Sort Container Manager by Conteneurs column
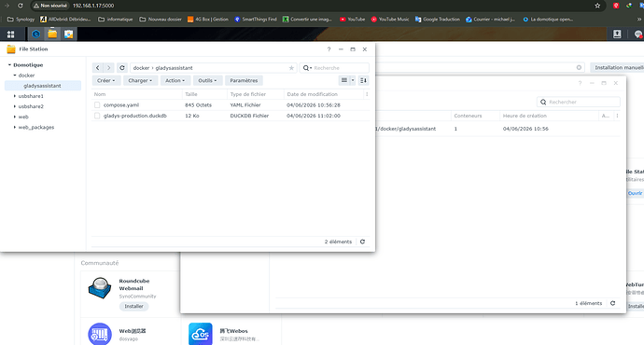The image size is (644, 345). pos(475,116)
